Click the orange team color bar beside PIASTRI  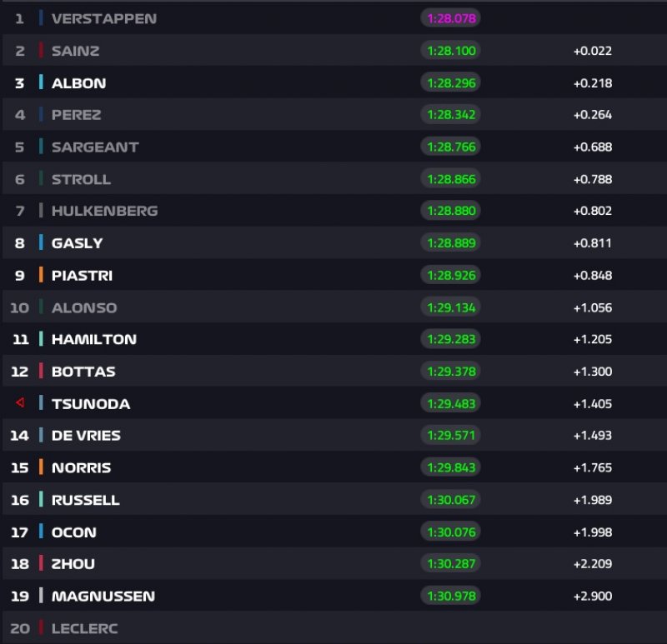click(x=40, y=275)
